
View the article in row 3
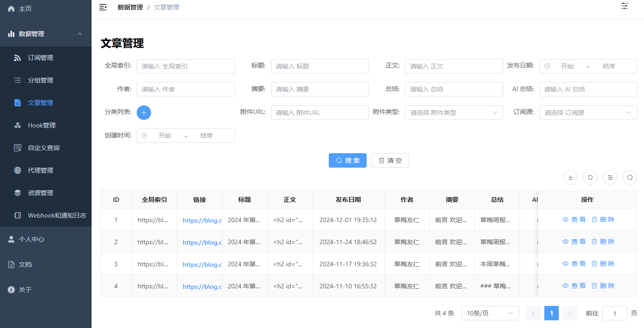tap(574, 264)
